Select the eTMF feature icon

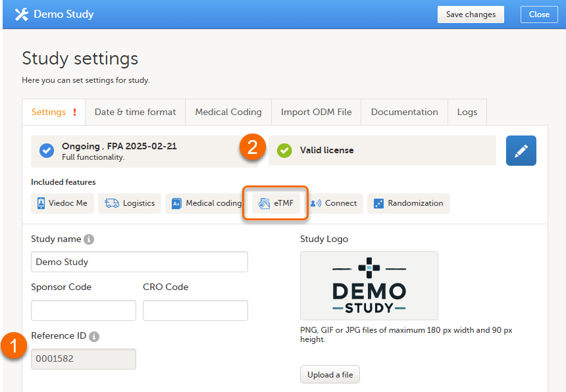pos(265,204)
